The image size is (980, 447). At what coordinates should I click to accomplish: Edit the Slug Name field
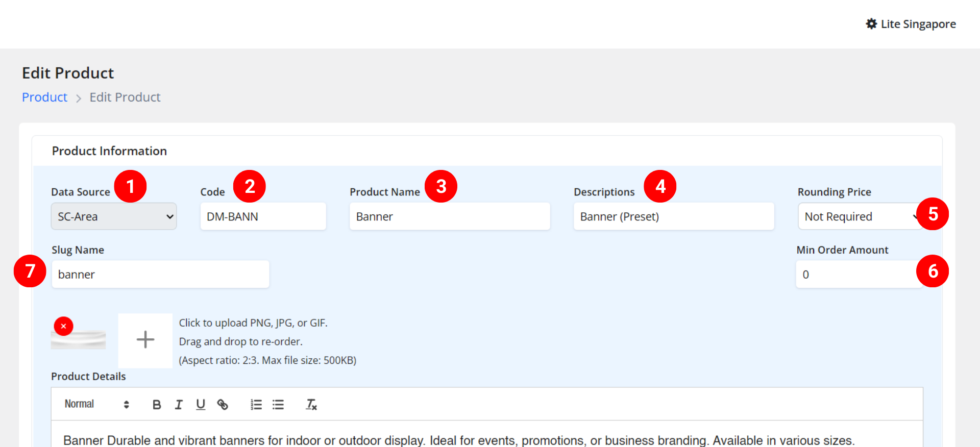pos(160,275)
